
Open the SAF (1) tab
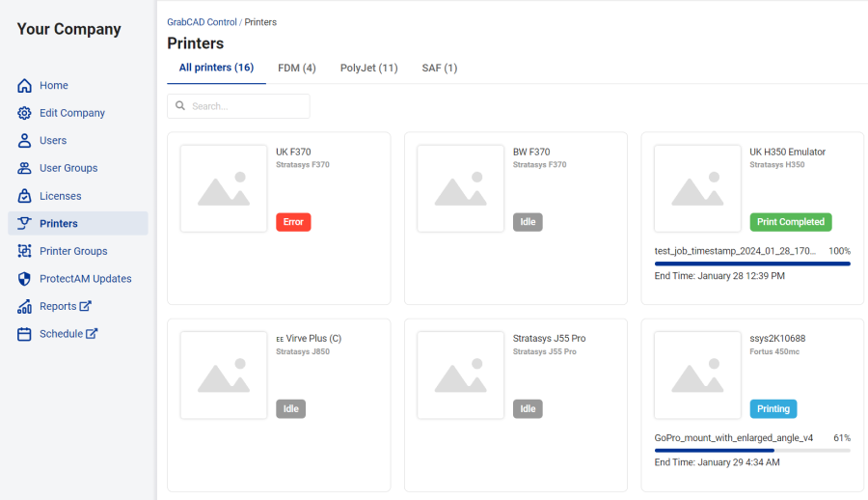coord(439,68)
